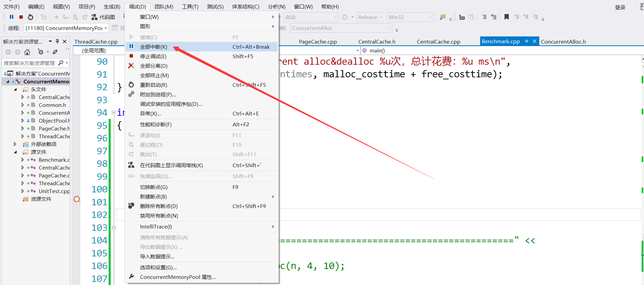Click the sync with active document icon
The image size is (644, 285).
[55, 52]
